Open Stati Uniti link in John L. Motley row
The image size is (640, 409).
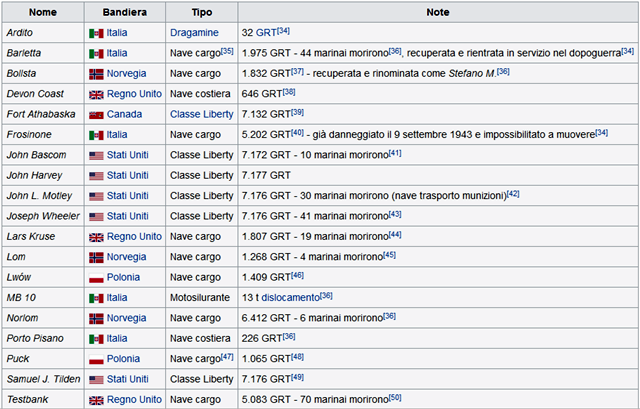tap(128, 196)
